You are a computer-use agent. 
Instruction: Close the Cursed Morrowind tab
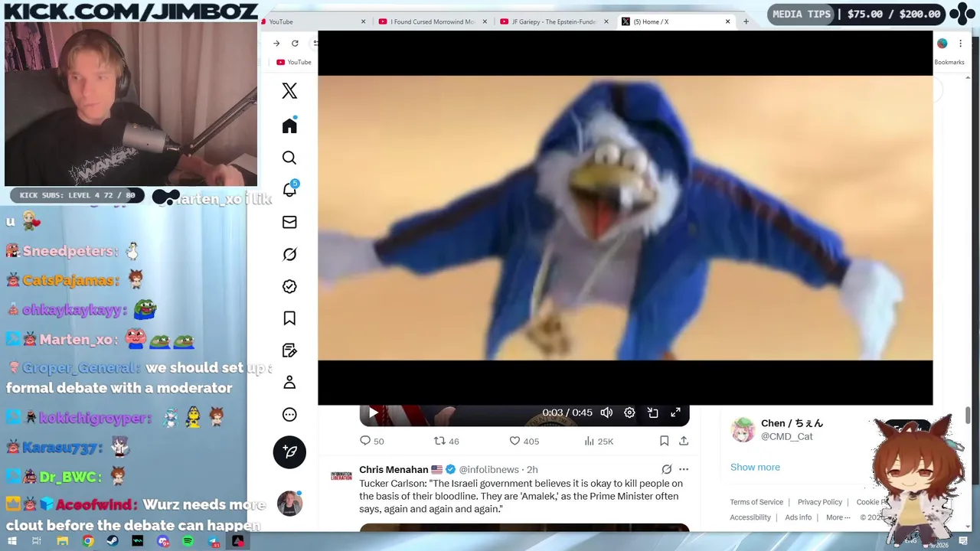(485, 21)
